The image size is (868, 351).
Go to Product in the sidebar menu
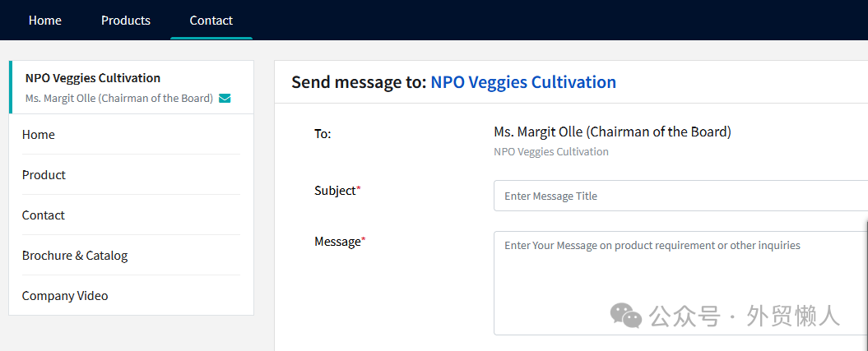pyautogui.click(x=44, y=175)
